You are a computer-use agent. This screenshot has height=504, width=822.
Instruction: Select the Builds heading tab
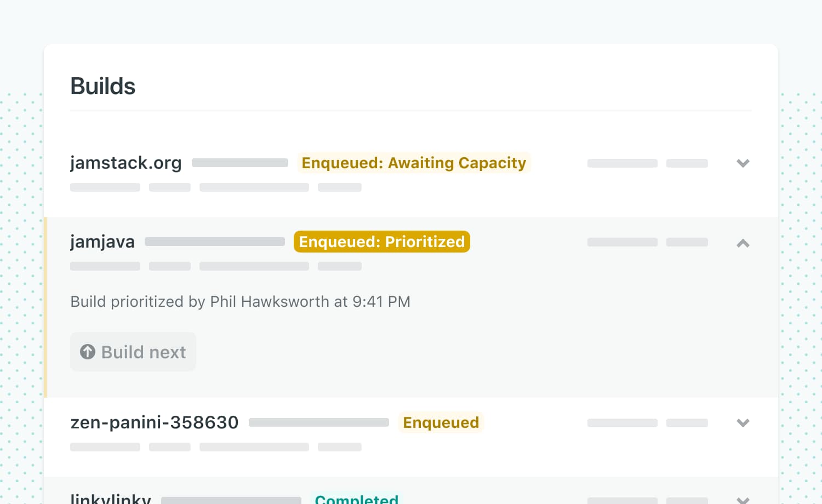[102, 86]
